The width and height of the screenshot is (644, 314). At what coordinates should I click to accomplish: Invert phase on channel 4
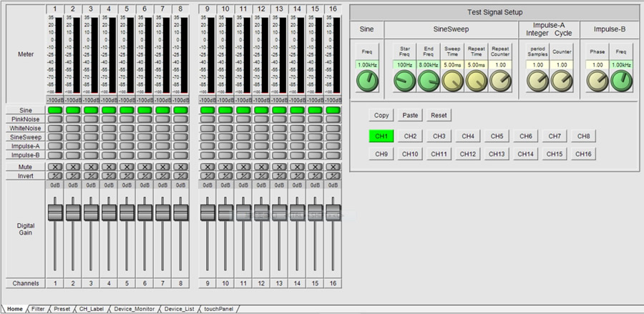click(109, 176)
